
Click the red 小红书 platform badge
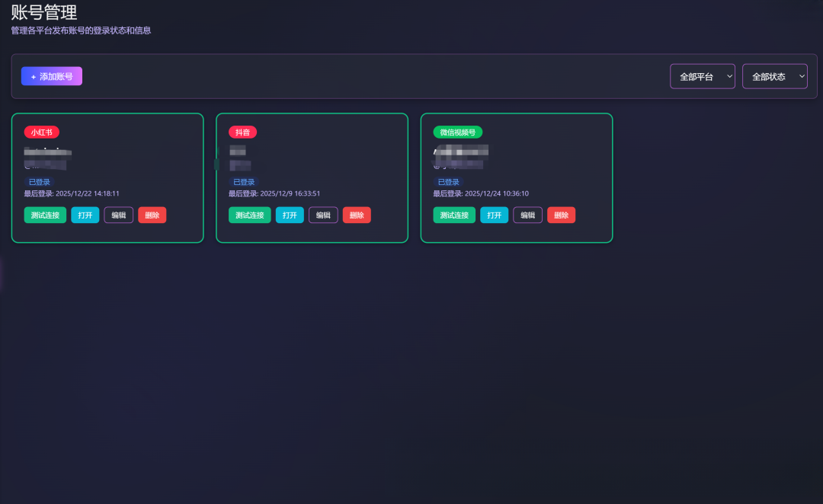point(41,132)
